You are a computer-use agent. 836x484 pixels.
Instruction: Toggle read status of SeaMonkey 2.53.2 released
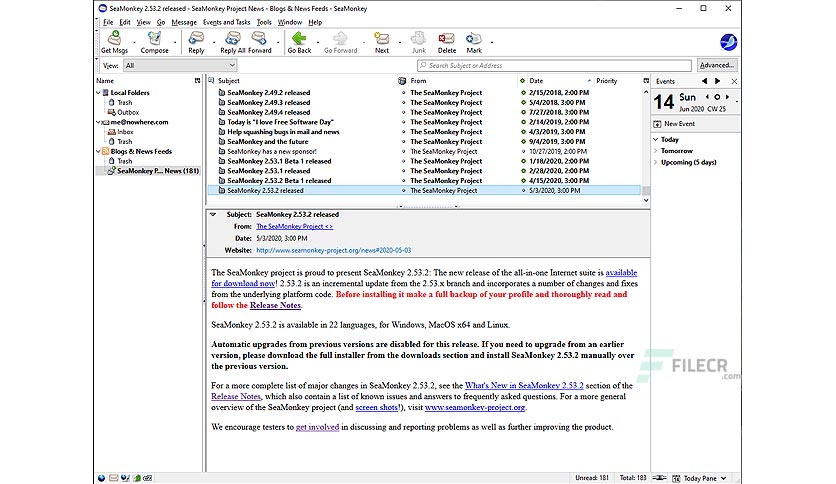523,190
